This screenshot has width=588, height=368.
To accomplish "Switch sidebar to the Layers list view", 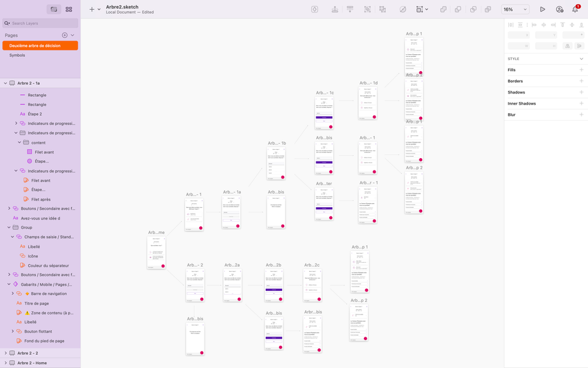I will (54, 9).
